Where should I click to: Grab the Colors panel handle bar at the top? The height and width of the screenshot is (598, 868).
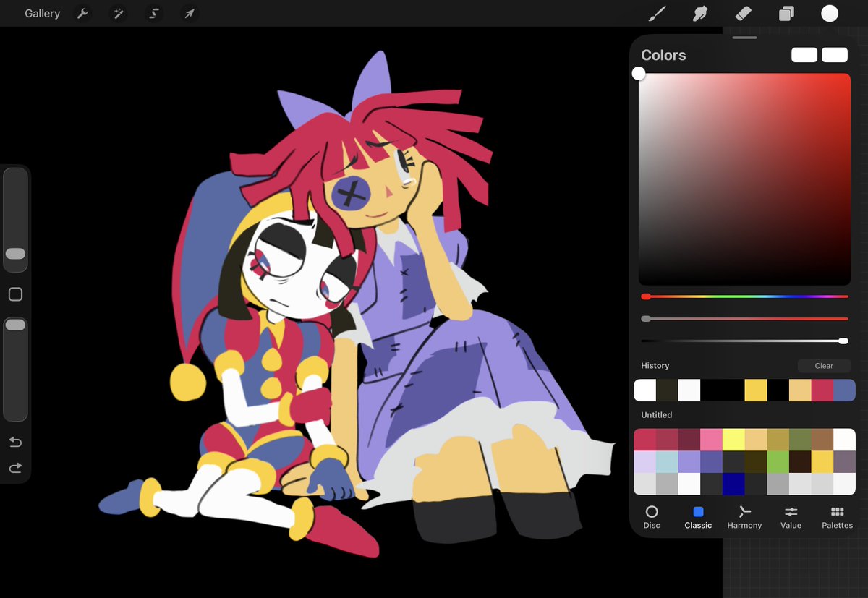point(744,38)
